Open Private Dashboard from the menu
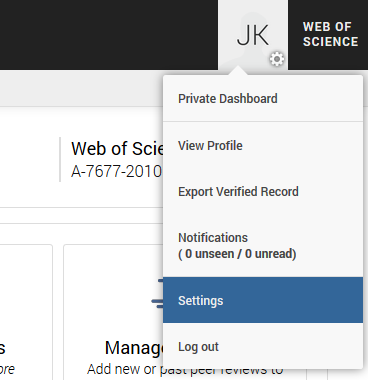Image resolution: width=368 pixels, height=380 pixels. 263,99
